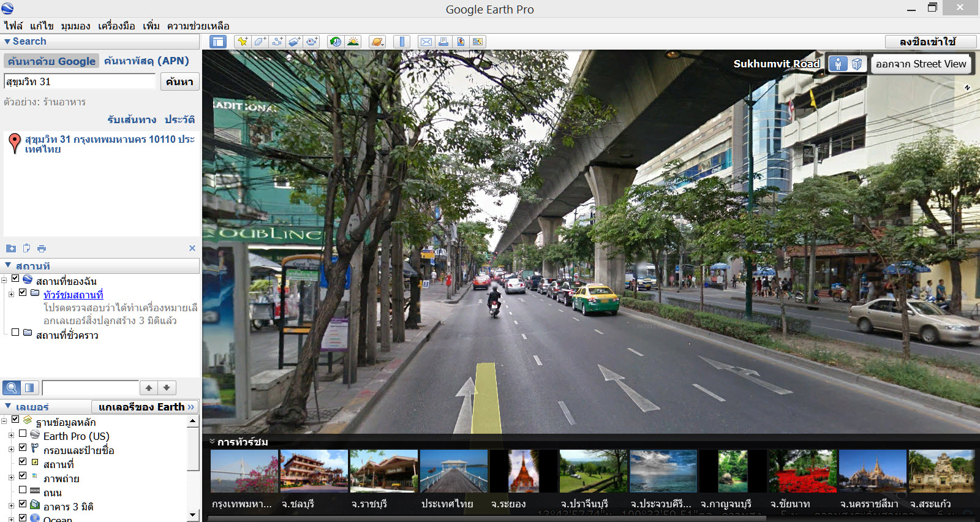Collapse the ฐานข้อมูลหลัก tree node
The width and height of the screenshot is (980, 522).
point(4,422)
